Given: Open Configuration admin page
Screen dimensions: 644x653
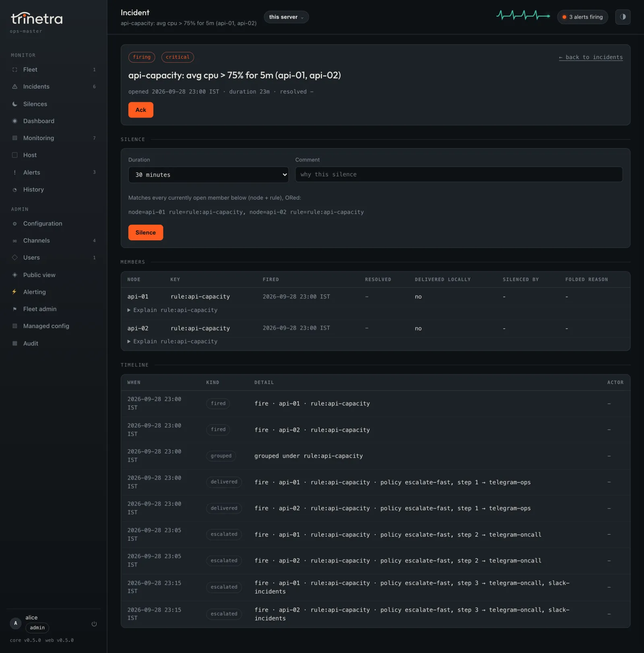Looking at the screenshot, I should click(x=54, y=223).
